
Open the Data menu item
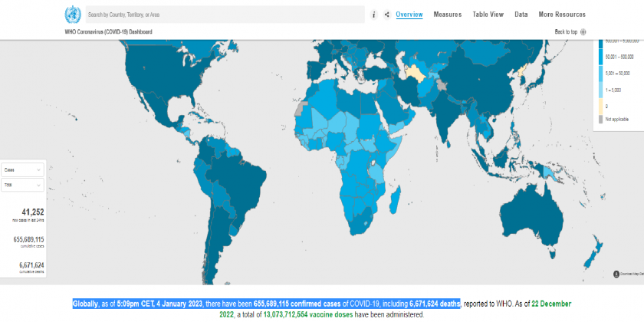pyautogui.click(x=521, y=14)
